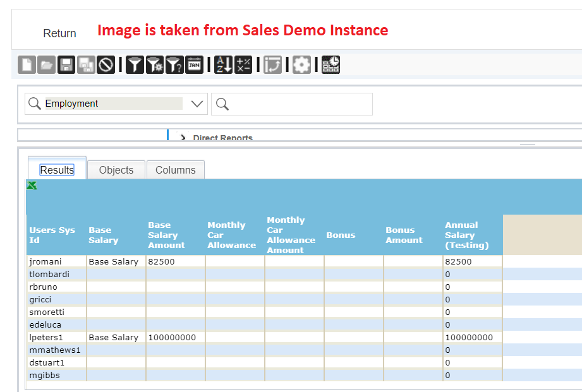Click the Users Sys Id column header
The image size is (582, 392).
(x=56, y=235)
